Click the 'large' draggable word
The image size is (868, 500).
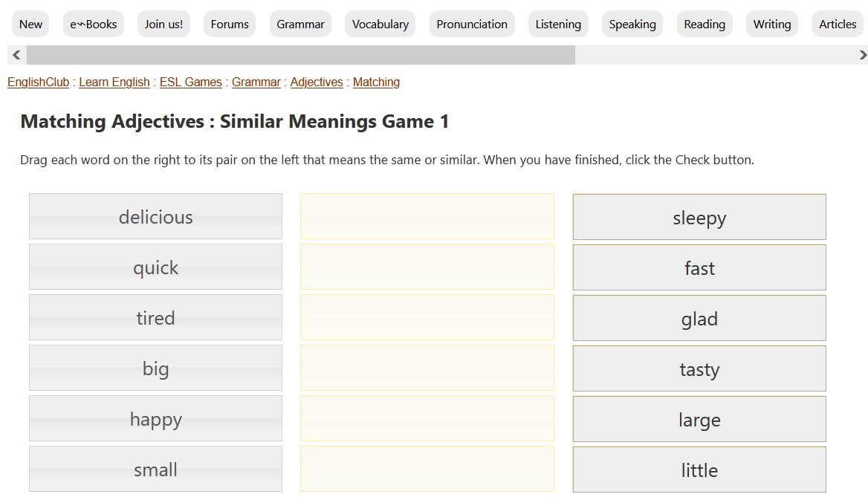699,419
